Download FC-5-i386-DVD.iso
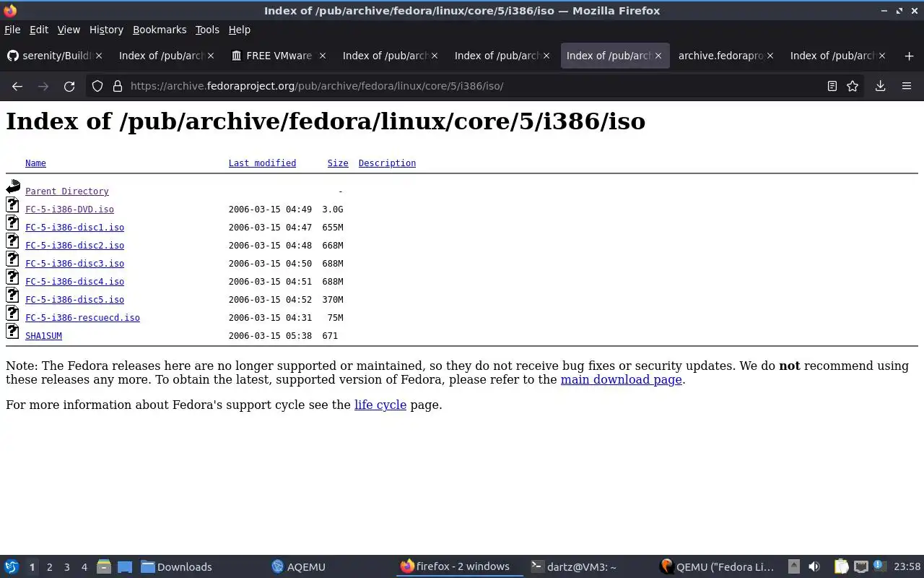924x578 pixels. point(69,210)
